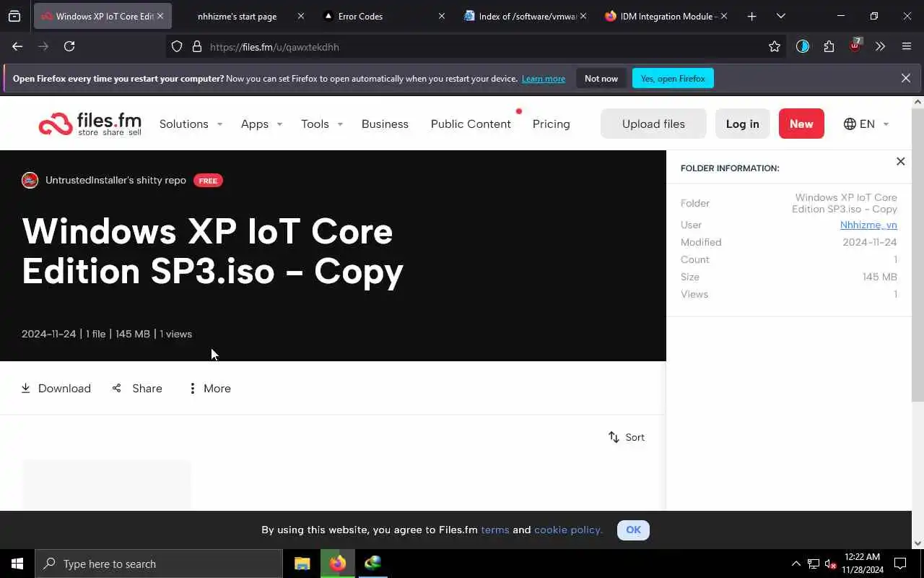Click the Windows taskbar search box

point(159,564)
